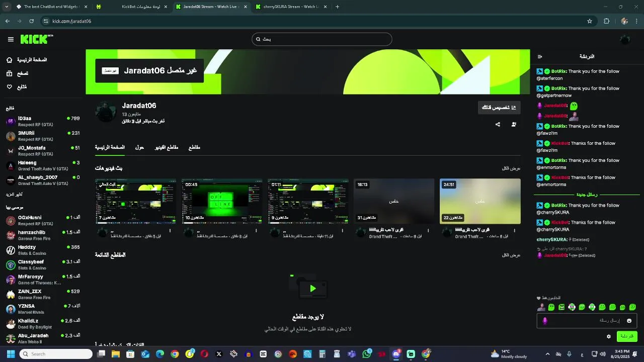Open chat settings gear icon

[x=609, y=336]
